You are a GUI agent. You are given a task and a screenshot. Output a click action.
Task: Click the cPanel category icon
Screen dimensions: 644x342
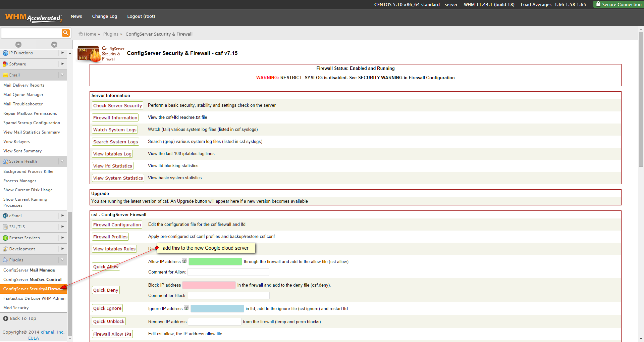coord(5,216)
